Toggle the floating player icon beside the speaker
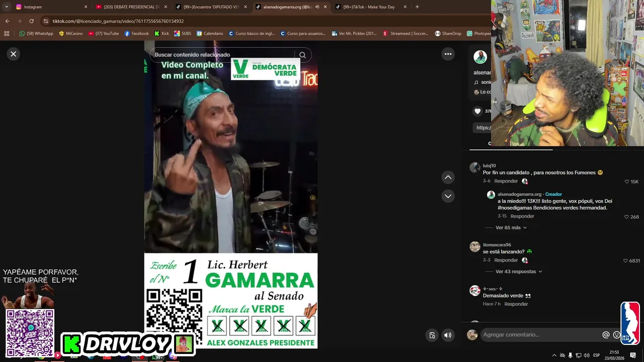The width and height of the screenshot is (644, 362). 432,335
